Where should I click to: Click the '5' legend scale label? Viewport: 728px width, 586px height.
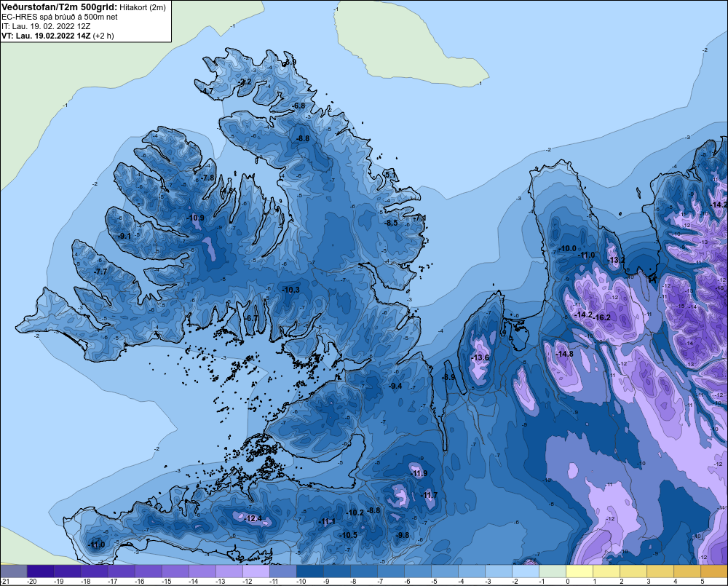tap(703, 582)
